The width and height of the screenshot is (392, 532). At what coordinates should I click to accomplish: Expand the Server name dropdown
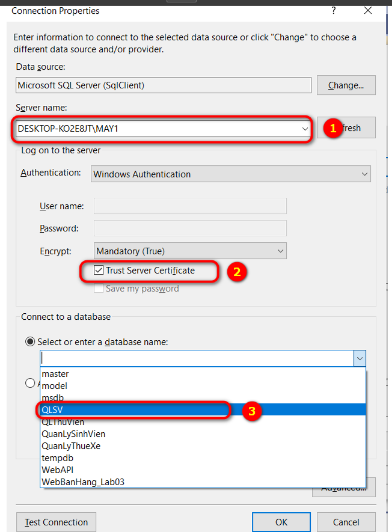305,129
